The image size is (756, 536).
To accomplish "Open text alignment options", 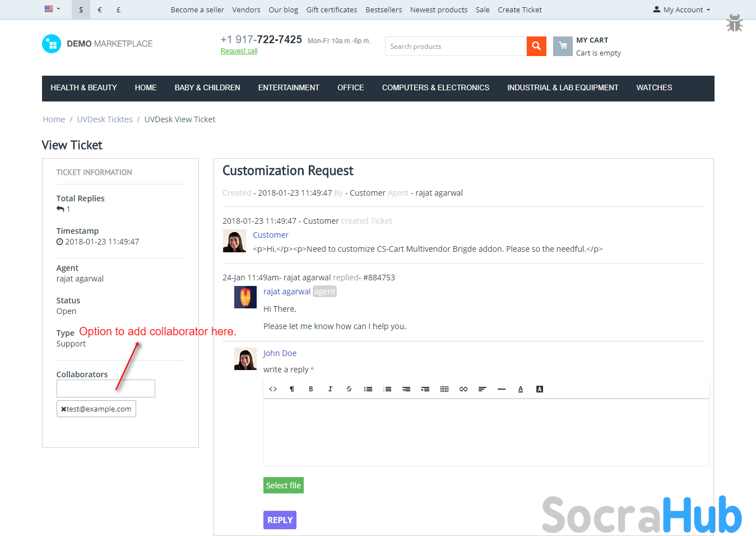I will click(483, 389).
